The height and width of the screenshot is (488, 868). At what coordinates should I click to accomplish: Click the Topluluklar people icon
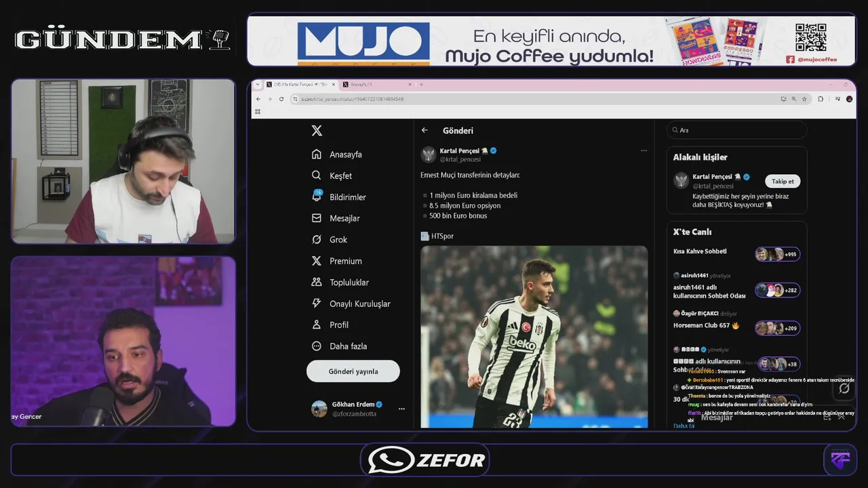point(317,282)
